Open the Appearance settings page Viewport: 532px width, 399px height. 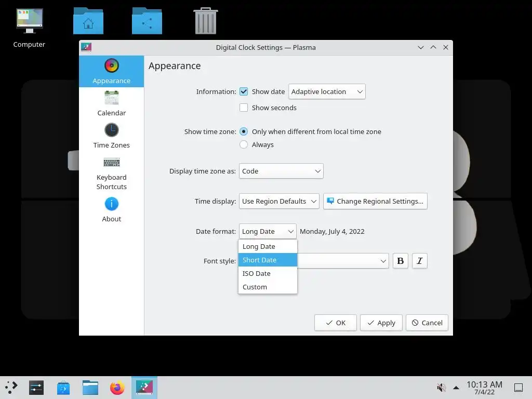[x=111, y=72]
